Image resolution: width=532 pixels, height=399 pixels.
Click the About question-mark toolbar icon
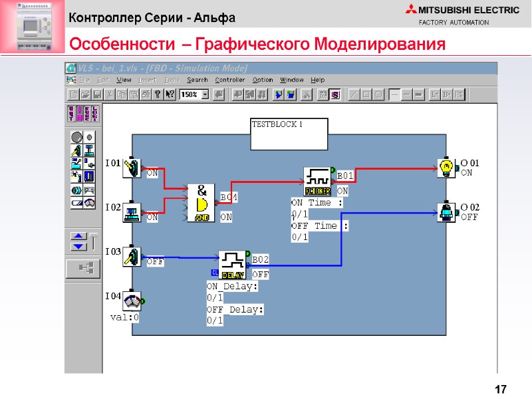tap(158, 94)
